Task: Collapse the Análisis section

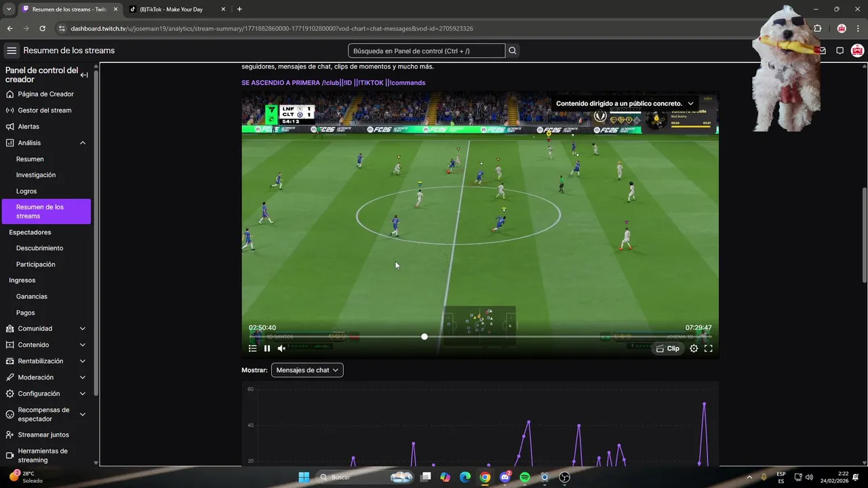Action: coord(83,143)
